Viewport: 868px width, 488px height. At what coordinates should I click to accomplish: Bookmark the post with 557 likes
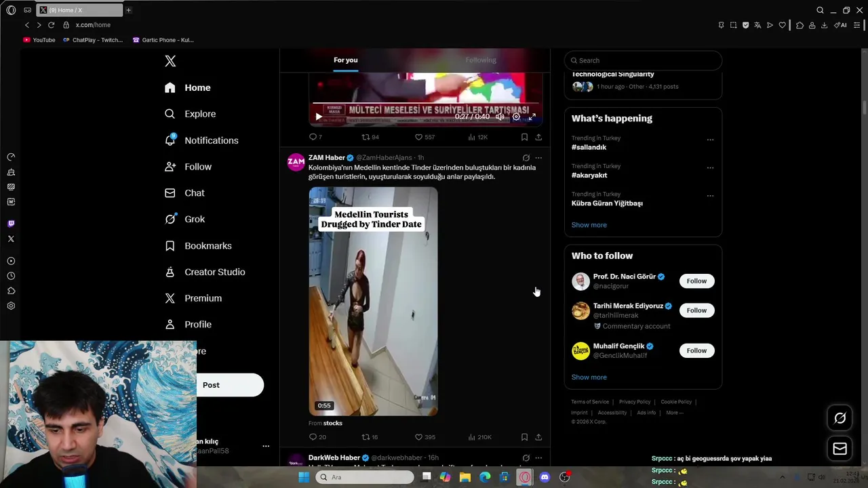tap(524, 137)
